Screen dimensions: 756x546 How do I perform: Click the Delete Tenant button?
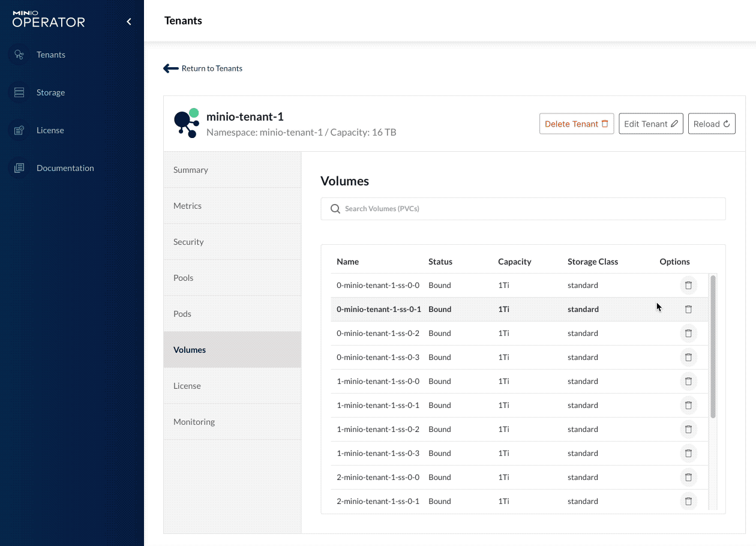(577, 124)
